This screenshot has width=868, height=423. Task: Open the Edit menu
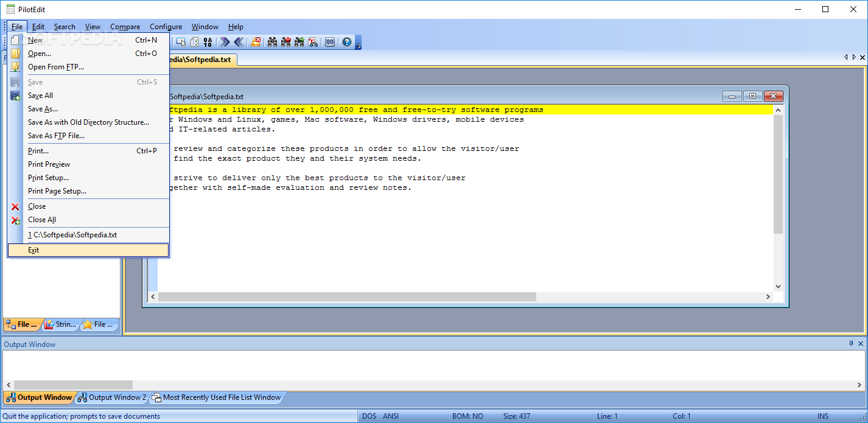coord(38,27)
